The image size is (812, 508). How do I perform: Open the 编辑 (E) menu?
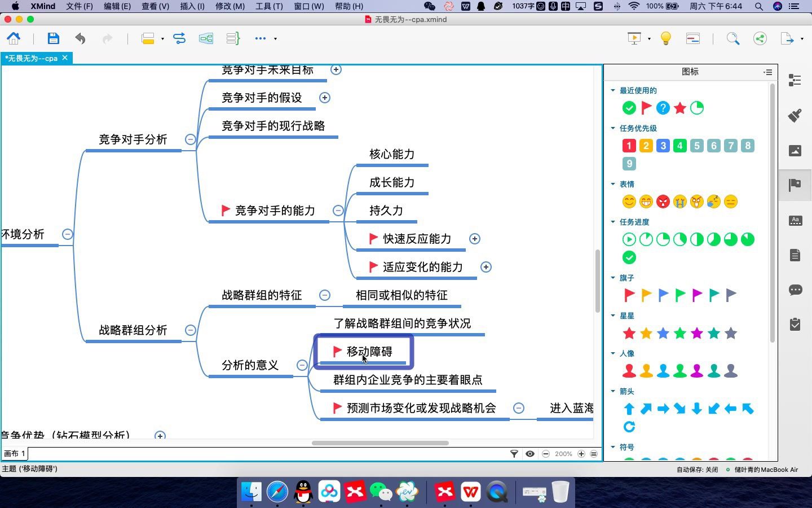coord(117,6)
